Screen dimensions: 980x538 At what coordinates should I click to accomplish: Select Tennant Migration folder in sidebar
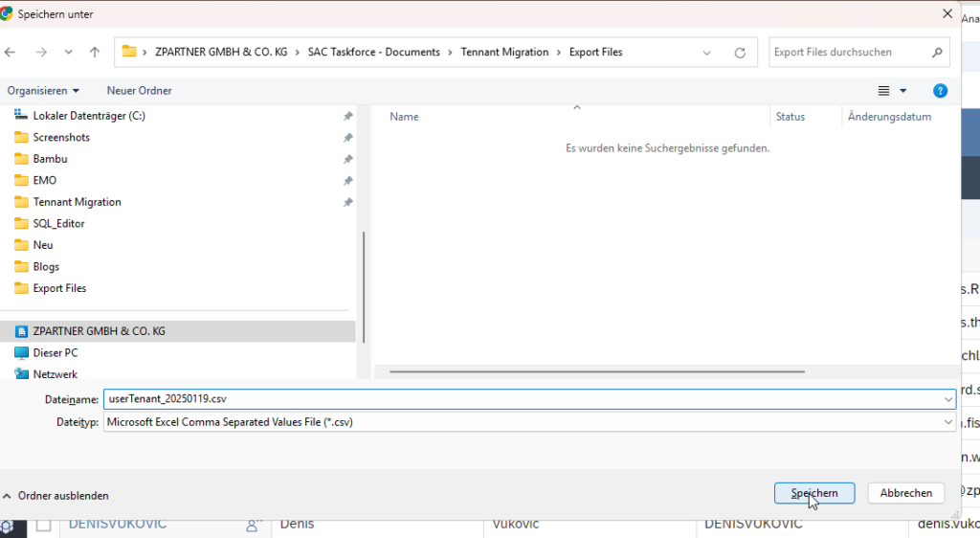point(77,202)
